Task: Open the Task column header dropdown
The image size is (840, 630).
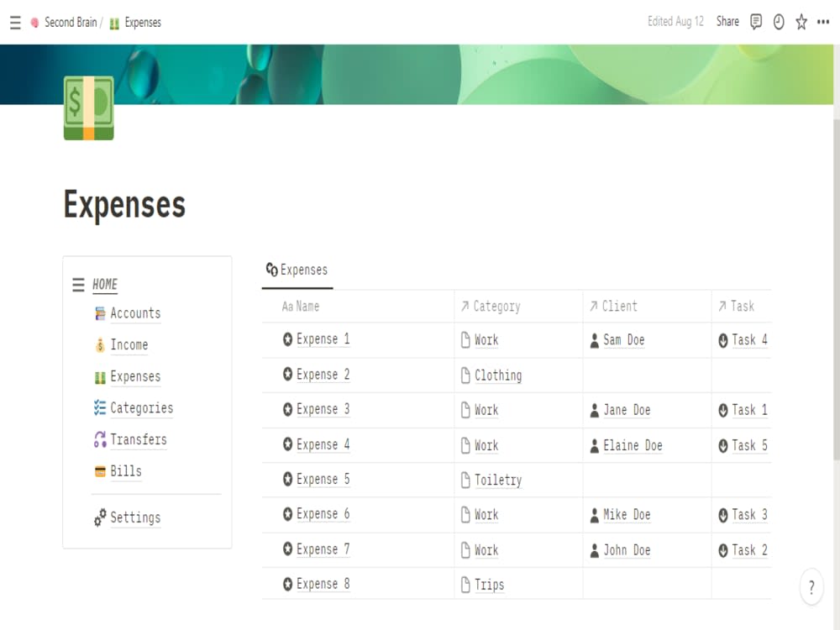Action: coord(739,307)
